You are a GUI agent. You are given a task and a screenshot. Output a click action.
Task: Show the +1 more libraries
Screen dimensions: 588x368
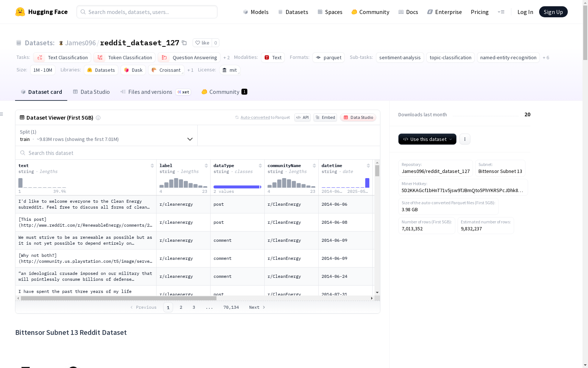(x=190, y=70)
